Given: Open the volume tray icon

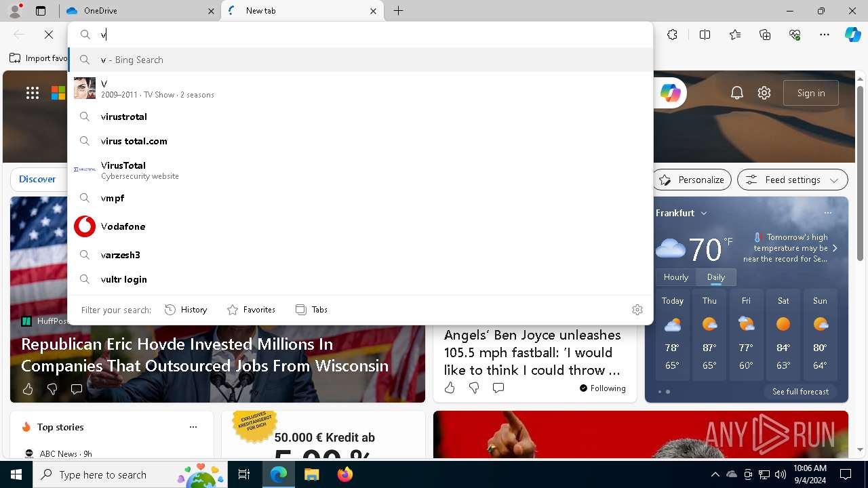Looking at the screenshot, I should coord(781,474).
